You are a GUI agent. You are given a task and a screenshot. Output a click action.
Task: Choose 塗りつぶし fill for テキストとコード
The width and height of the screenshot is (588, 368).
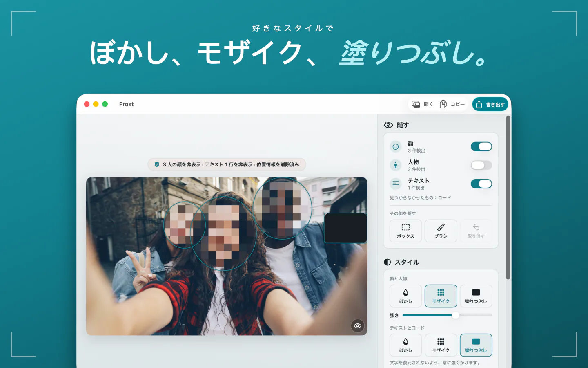tap(476, 345)
